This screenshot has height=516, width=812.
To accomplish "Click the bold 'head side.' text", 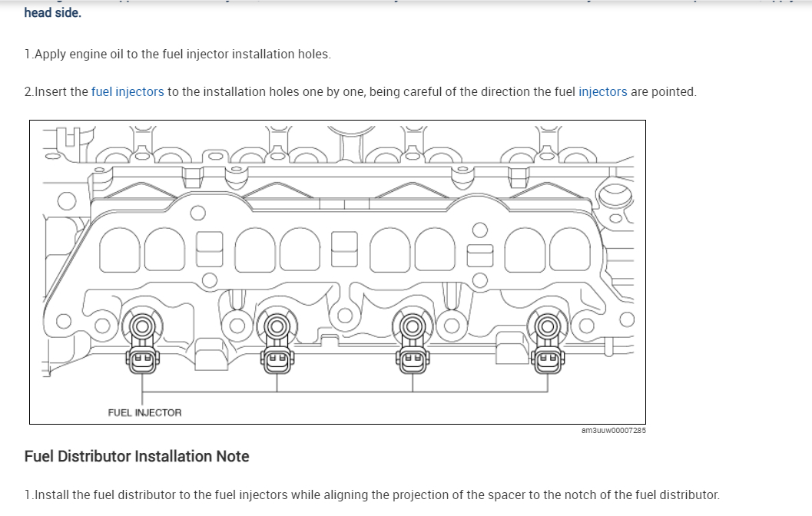I will point(53,12).
